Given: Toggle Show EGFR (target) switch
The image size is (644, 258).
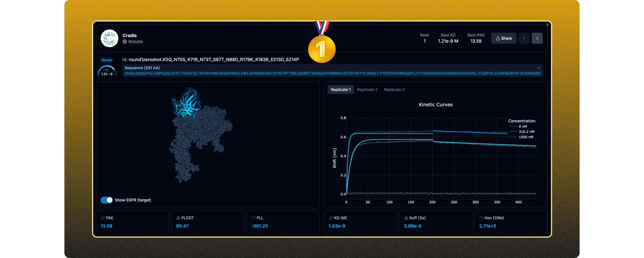Looking at the screenshot, I should click(107, 200).
